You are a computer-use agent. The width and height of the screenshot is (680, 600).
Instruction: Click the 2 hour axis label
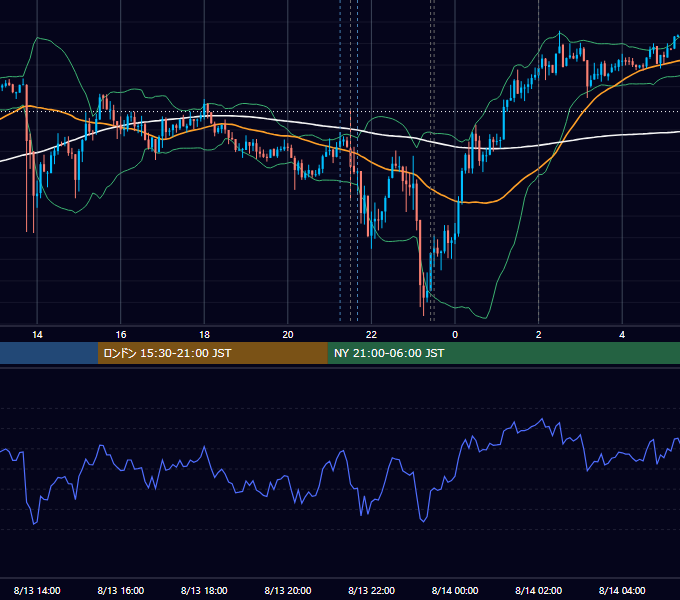(x=538, y=335)
